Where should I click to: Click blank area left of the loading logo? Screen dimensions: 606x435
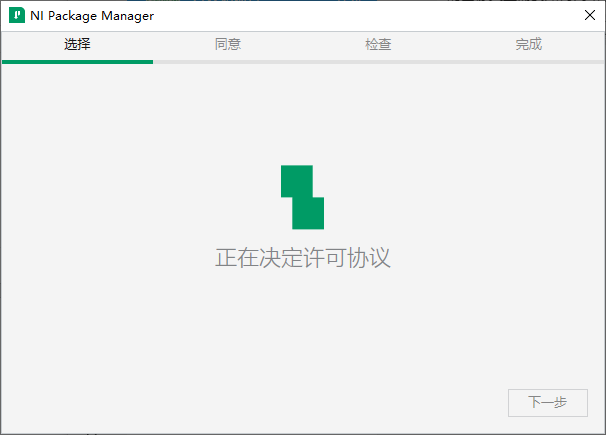point(150,197)
